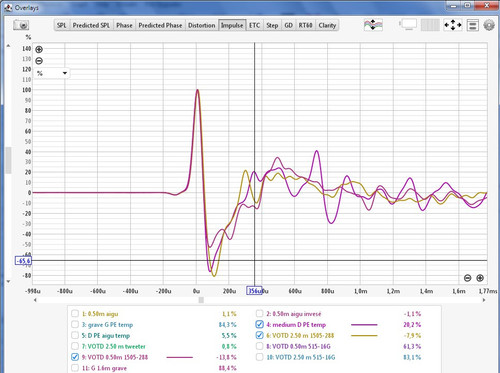Switch to the Predicted SPL tab

pos(91,25)
